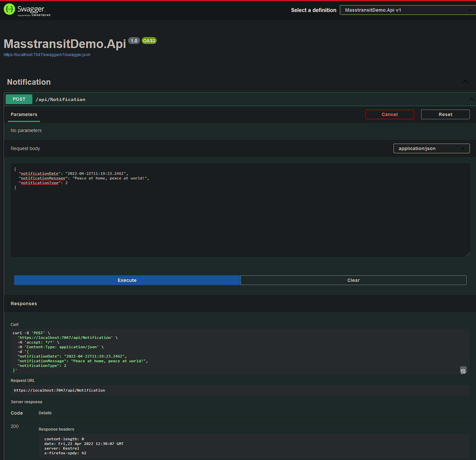Click the "content-length: 0" header line
The image size is (476, 460).
[64, 439]
